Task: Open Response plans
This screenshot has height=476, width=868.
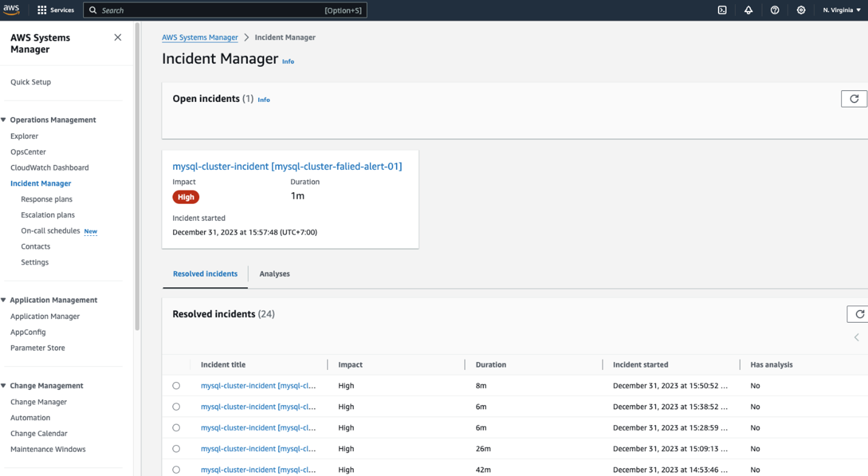Action: [x=47, y=199]
